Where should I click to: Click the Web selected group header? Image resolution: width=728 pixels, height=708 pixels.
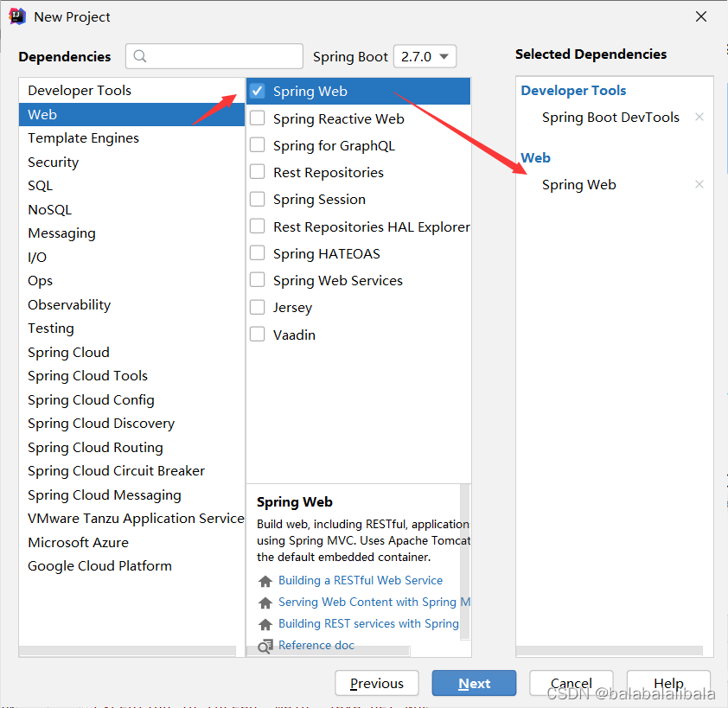coord(535,158)
